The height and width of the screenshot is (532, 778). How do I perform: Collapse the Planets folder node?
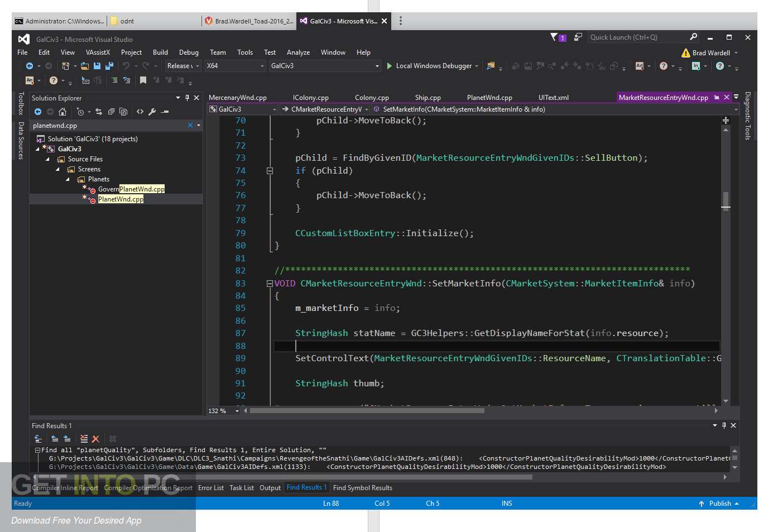[x=68, y=179]
